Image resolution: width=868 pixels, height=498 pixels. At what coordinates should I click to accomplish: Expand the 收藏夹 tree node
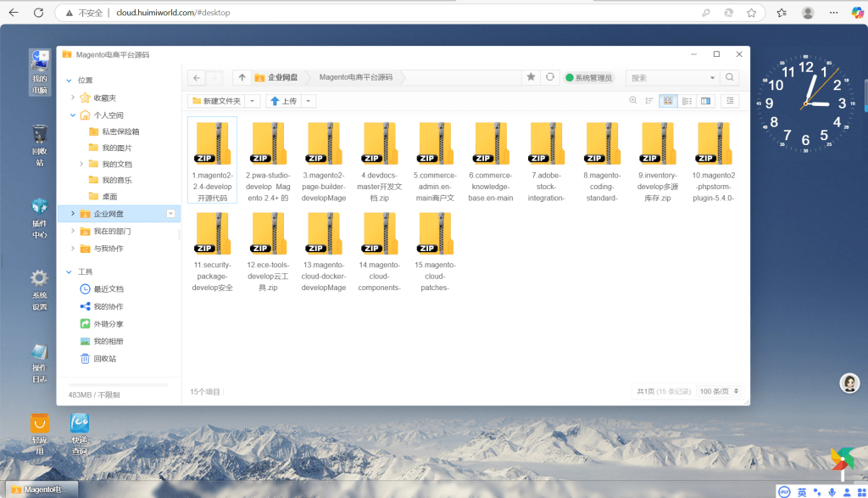coord(73,98)
